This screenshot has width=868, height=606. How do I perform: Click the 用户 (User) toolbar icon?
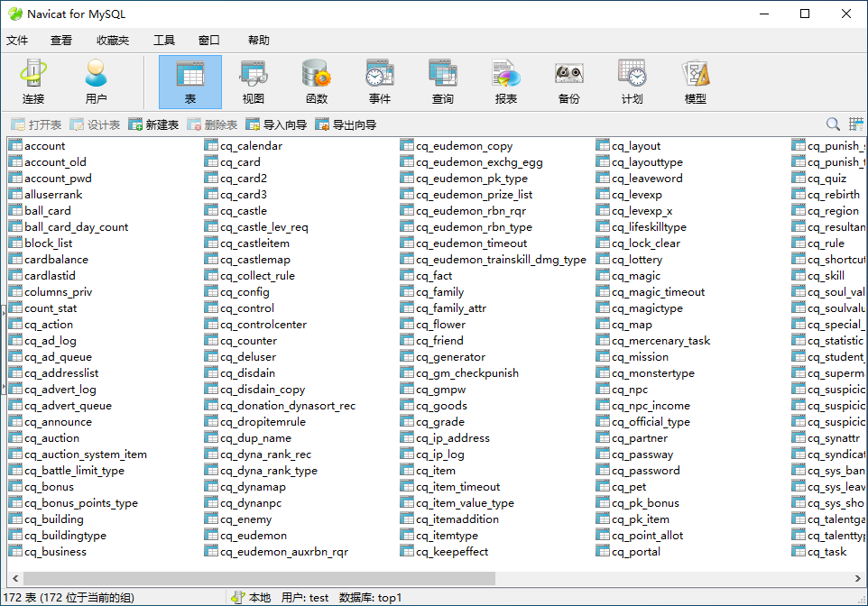[x=97, y=82]
